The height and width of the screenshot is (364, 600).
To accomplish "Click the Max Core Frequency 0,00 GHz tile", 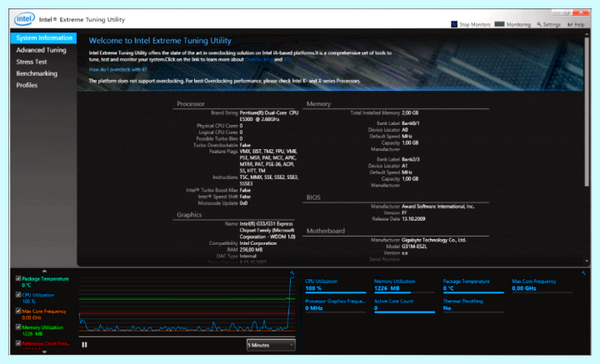I will [x=542, y=285].
